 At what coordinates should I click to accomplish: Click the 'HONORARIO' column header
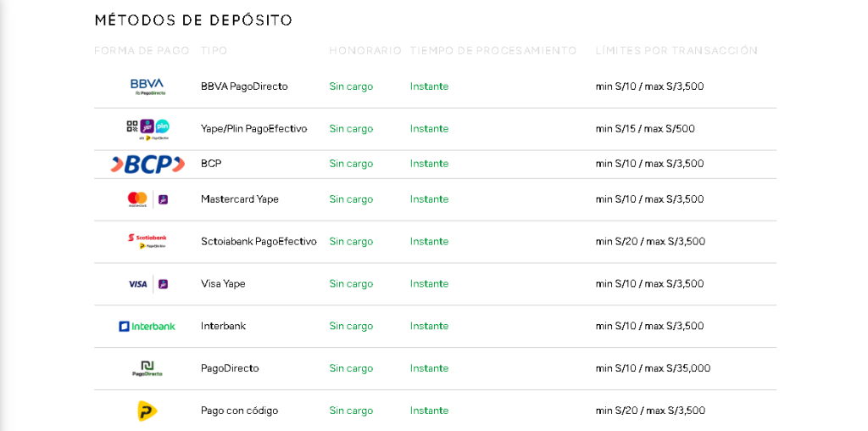click(365, 50)
